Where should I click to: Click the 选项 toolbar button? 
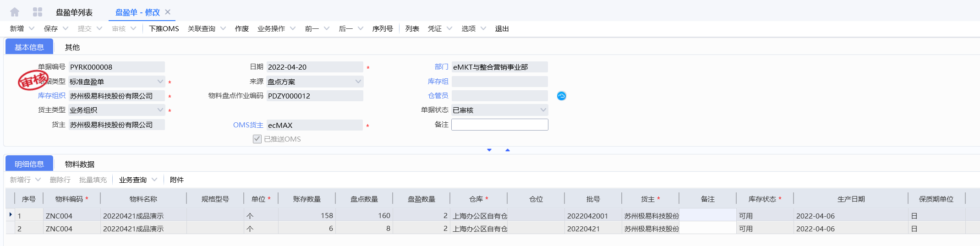[x=469, y=28]
